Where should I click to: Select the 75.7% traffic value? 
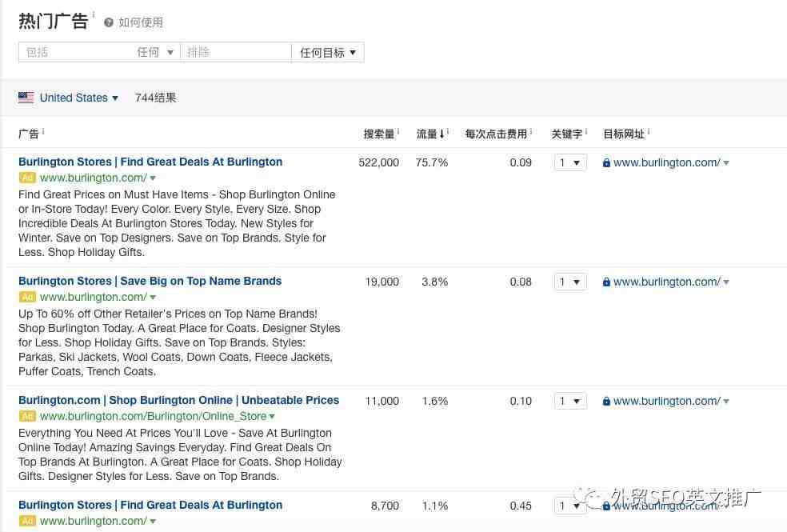(x=432, y=162)
